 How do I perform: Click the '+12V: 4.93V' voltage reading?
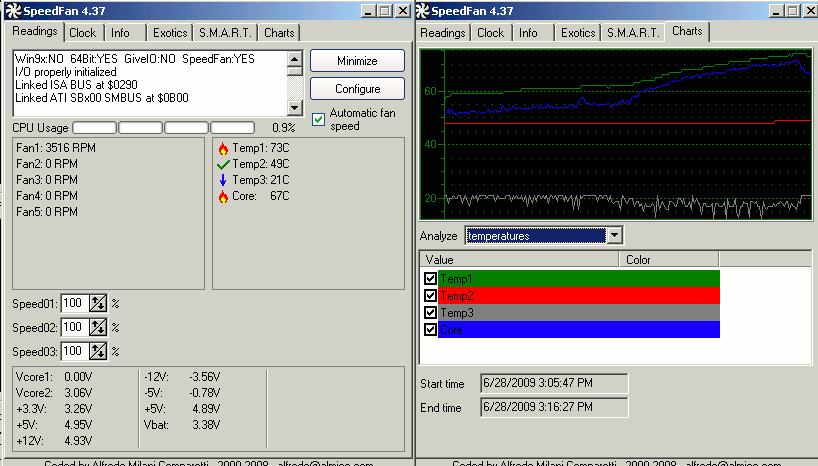tap(54, 441)
